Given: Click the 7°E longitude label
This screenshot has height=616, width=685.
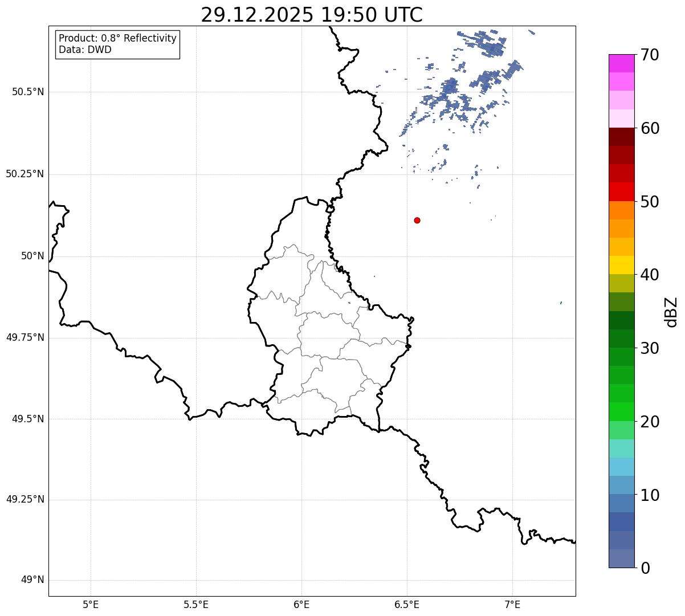Looking at the screenshot, I should point(512,604).
